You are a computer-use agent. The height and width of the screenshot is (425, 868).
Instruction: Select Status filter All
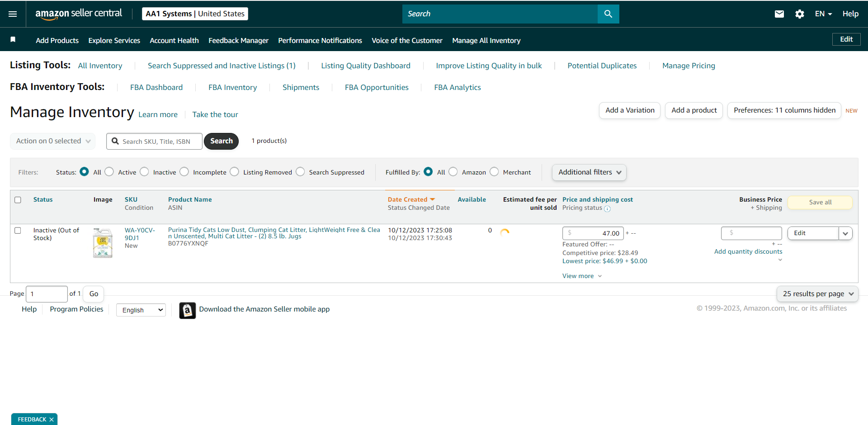point(84,172)
